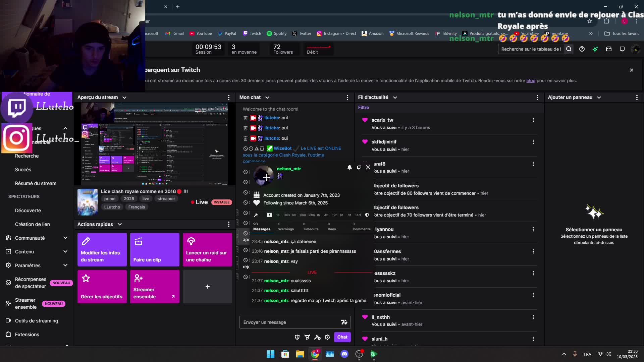Expand the Communauté sidebar section
Image resolution: width=644 pixels, height=362 pixels.
click(65, 238)
